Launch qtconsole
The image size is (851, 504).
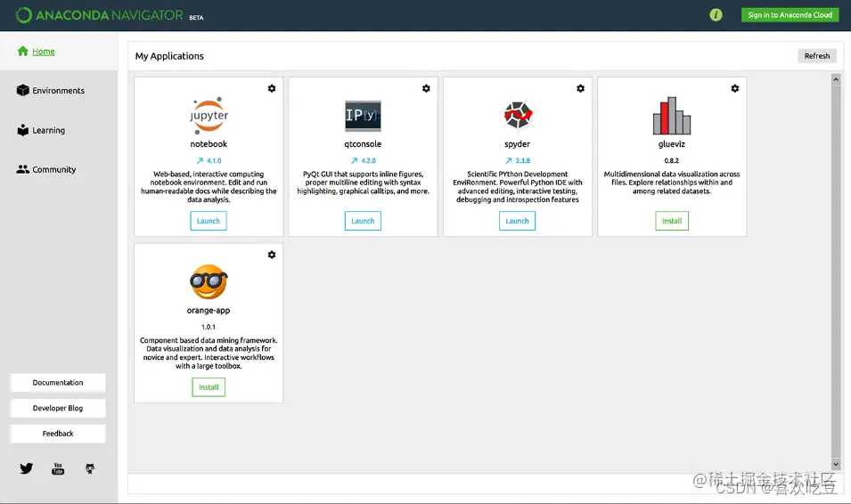click(363, 221)
